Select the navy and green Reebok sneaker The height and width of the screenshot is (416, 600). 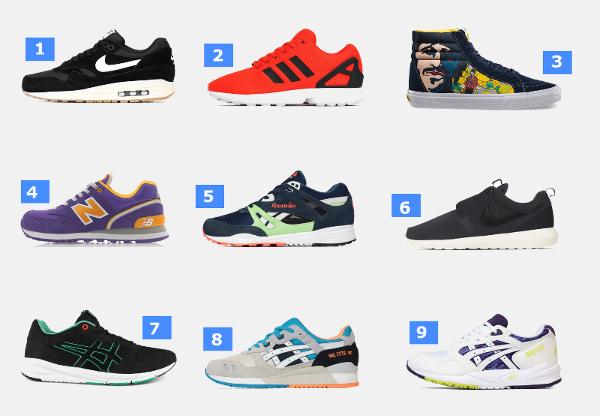(x=279, y=208)
